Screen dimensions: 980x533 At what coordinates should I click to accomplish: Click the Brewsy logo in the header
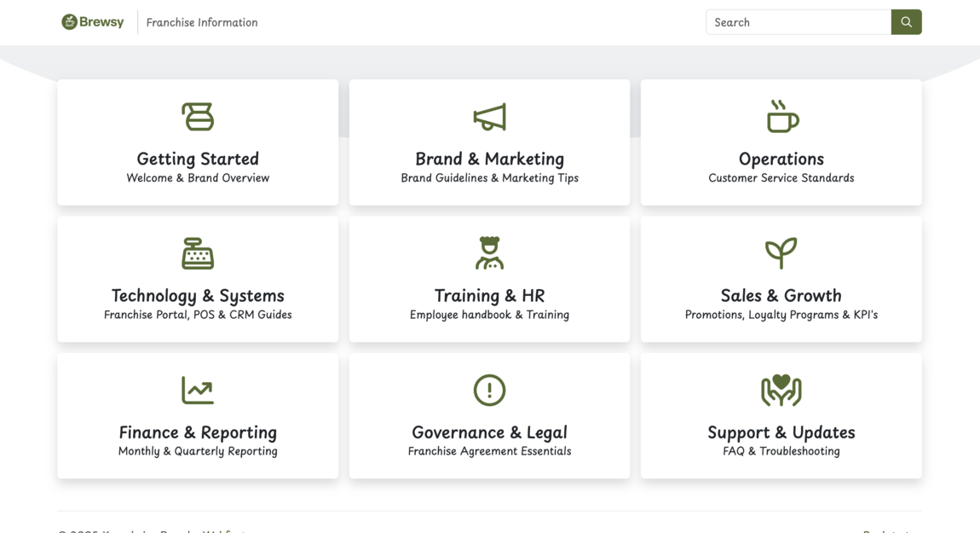click(x=92, y=21)
